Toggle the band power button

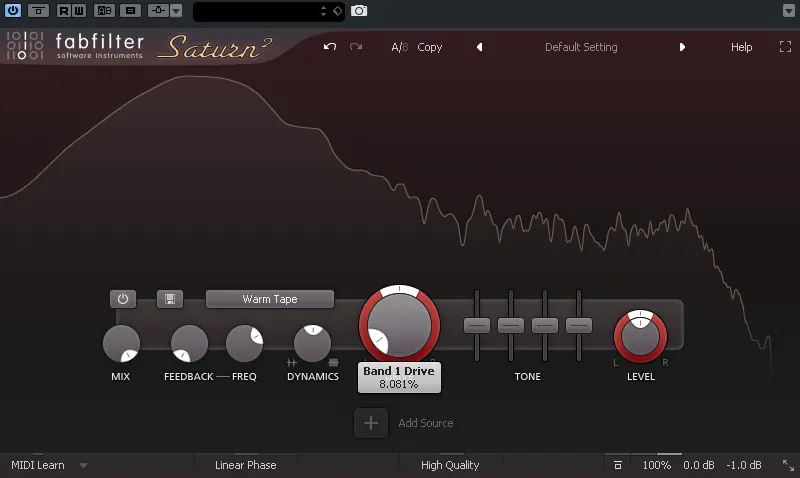tap(123, 299)
